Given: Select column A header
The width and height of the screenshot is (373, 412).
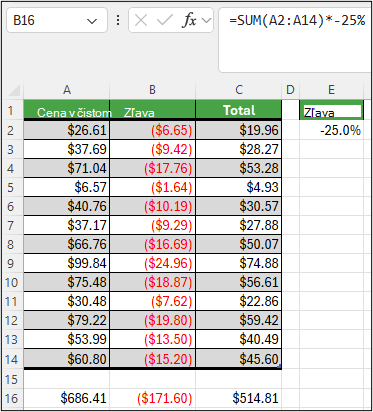Looking at the screenshot, I should click(67, 90).
